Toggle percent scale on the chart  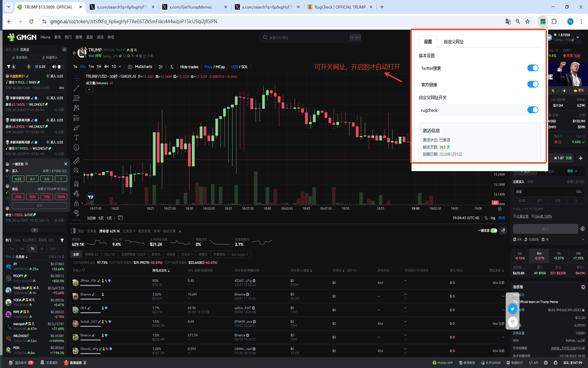(486, 218)
